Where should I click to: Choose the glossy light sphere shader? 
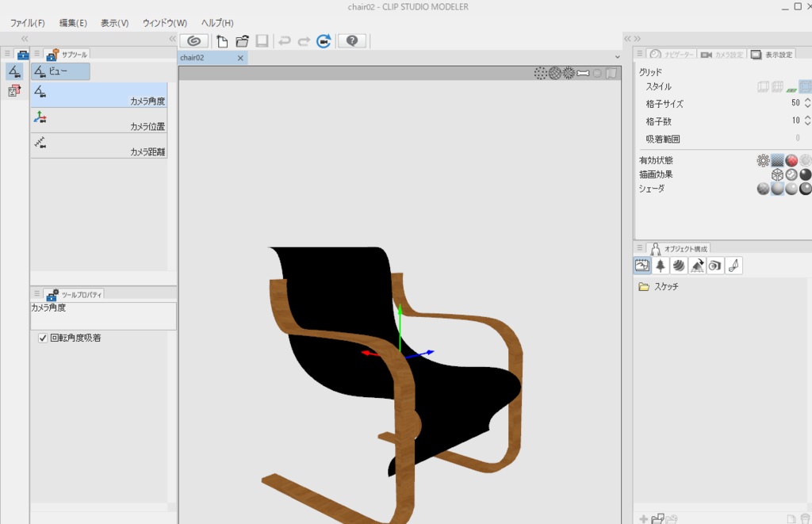tap(791, 189)
